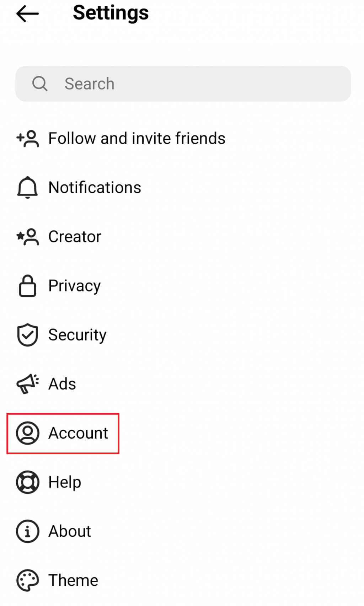Tap the Account profile circle icon
Image resolution: width=364 pixels, height=606 pixels.
[27, 433]
